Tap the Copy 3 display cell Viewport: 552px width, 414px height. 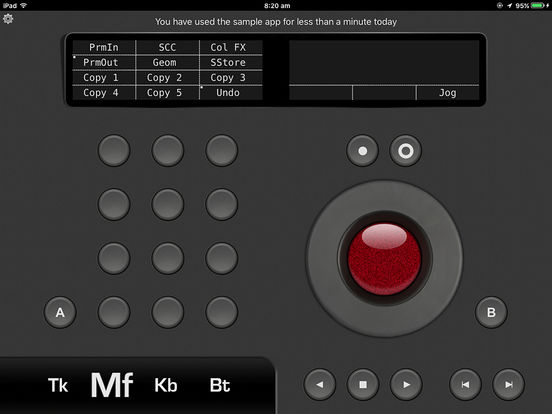[231, 78]
